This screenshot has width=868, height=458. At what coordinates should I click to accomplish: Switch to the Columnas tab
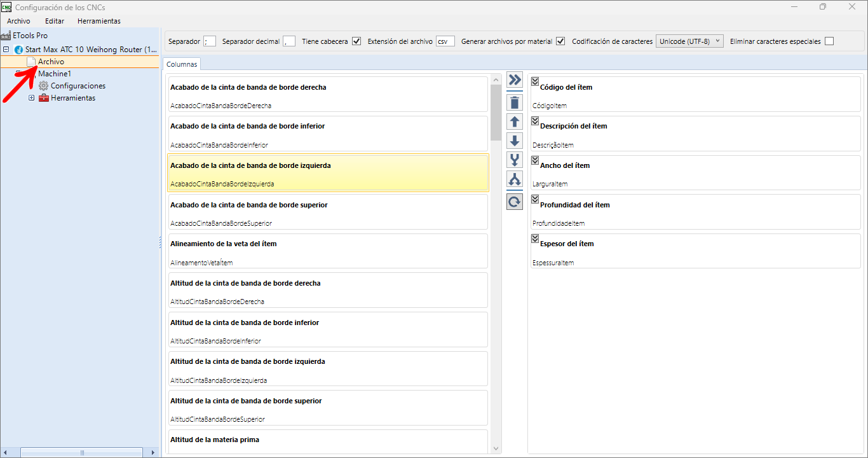click(x=182, y=64)
